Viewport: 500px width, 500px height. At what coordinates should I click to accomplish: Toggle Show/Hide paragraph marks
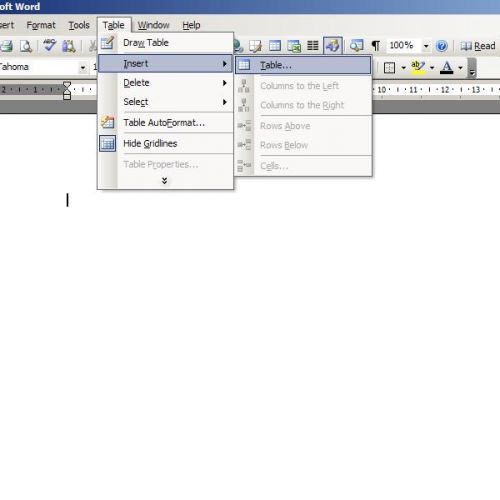pos(376,46)
